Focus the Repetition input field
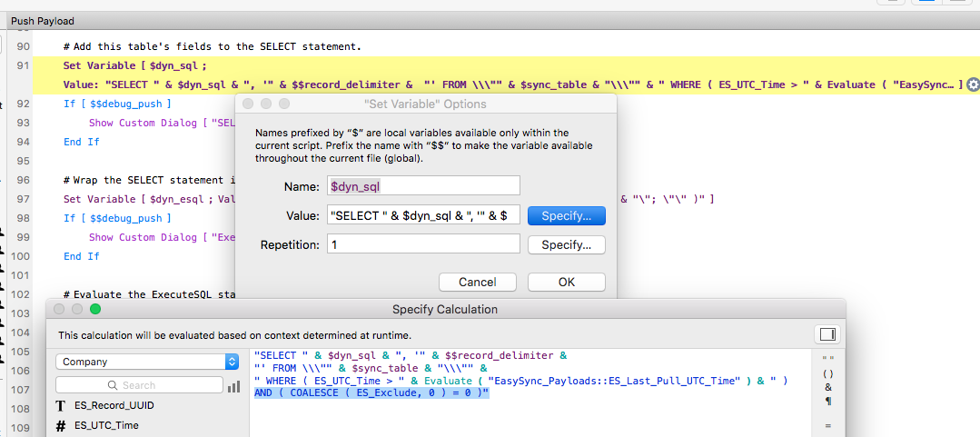Image resolution: width=980 pixels, height=437 pixels. (423, 243)
